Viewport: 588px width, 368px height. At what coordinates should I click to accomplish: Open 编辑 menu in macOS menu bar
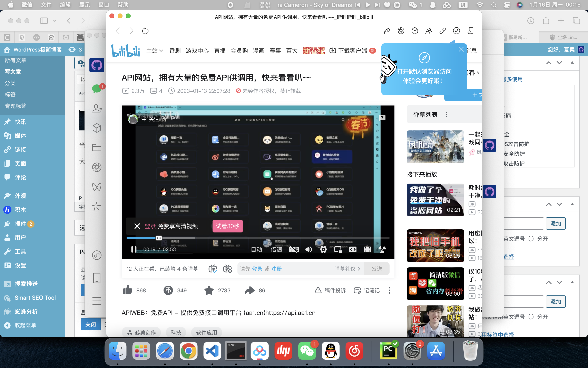(65, 5)
